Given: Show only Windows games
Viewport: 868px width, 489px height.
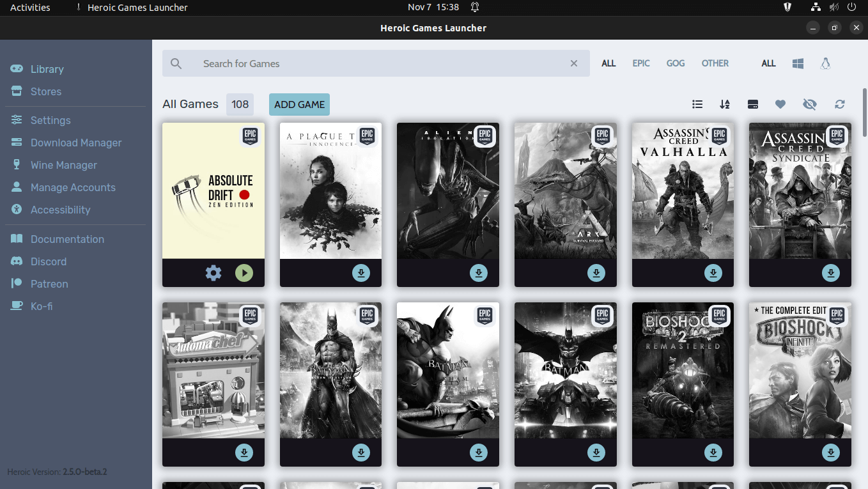Looking at the screenshot, I should pos(797,63).
